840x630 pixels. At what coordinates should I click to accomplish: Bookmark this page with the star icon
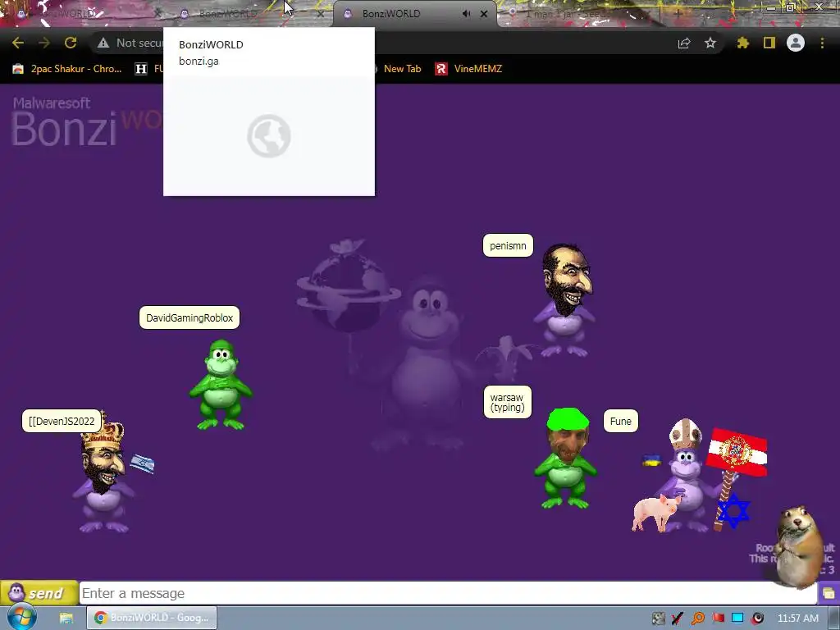(x=710, y=43)
